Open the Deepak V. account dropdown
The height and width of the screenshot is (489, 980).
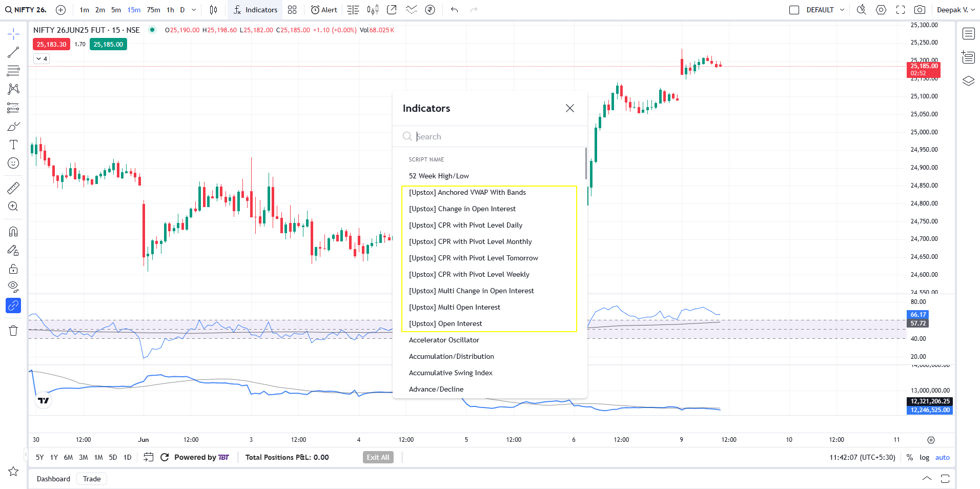[956, 10]
